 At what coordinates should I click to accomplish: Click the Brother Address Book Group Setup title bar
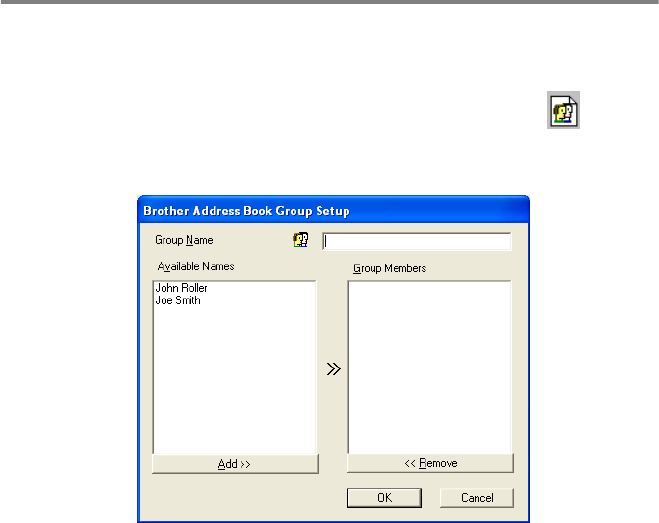333,210
